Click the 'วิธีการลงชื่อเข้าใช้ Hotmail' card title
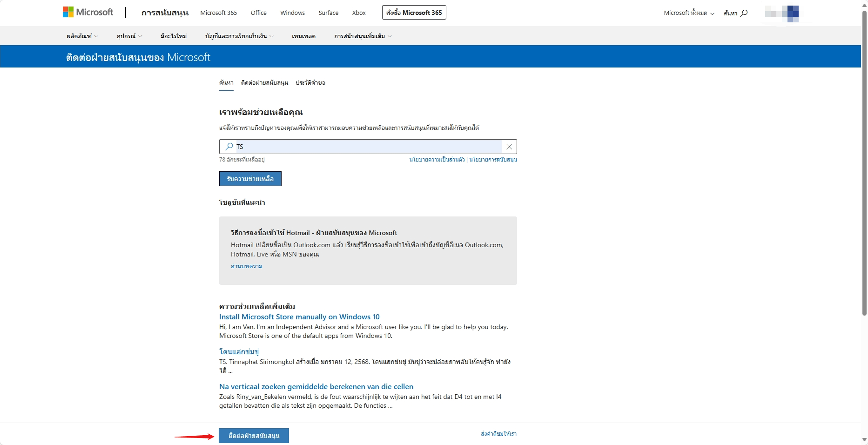Screen dimensions: 868x445 point(314,233)
